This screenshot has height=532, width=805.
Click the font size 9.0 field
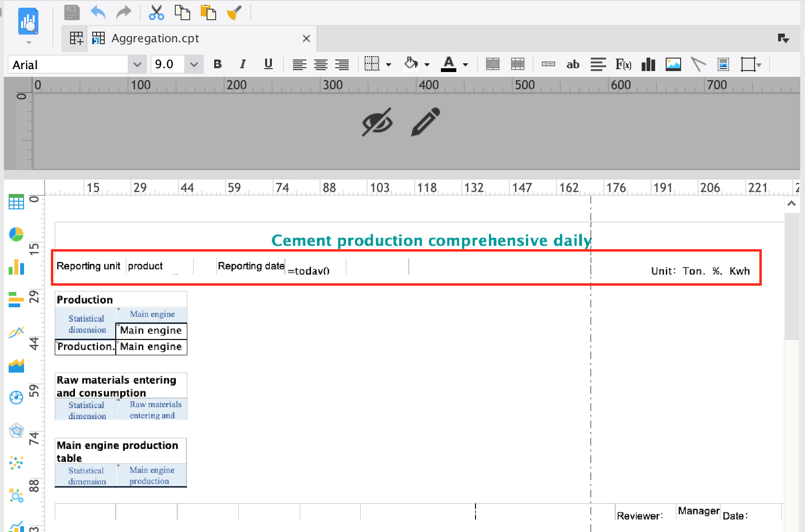click(168, 64)
